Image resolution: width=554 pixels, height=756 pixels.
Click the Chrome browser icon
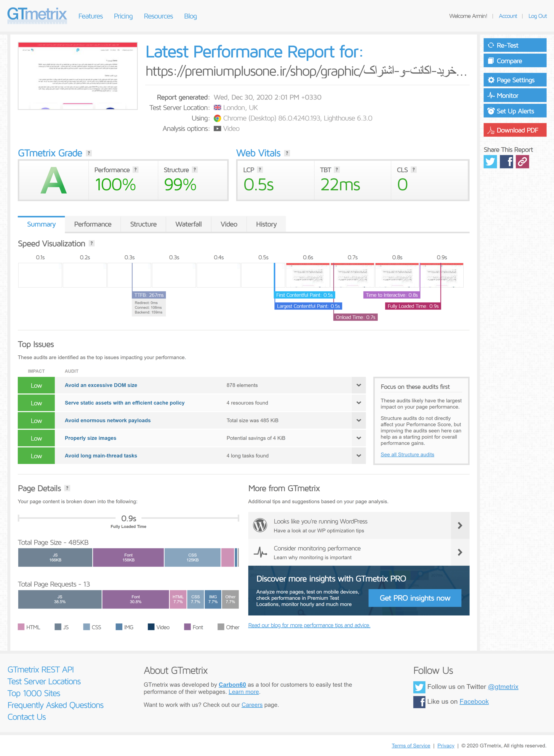pos(217,118)
